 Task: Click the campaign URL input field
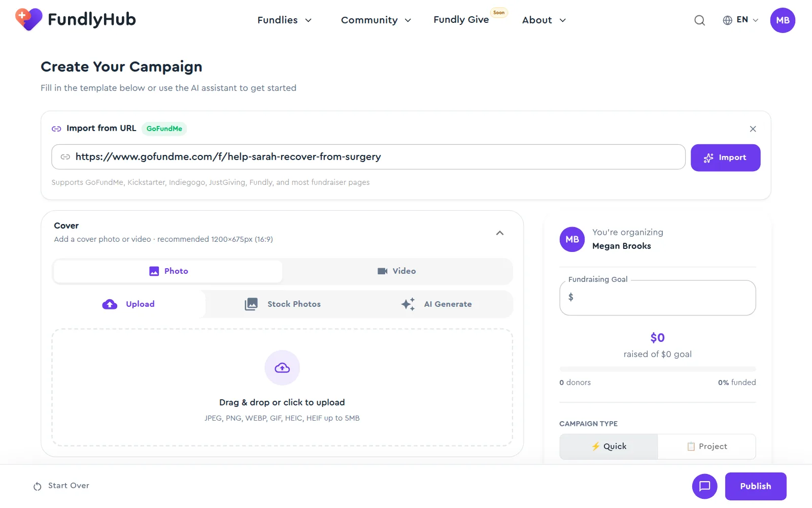368,157
